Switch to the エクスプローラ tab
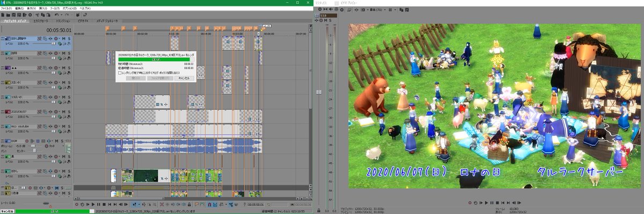Screen dimensions: 644x214 (40, 21)
